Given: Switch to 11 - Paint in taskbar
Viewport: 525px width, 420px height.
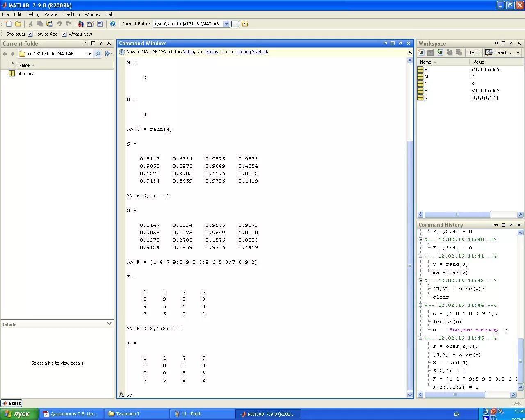Looking at the screenshot, I should click(202, 414).
